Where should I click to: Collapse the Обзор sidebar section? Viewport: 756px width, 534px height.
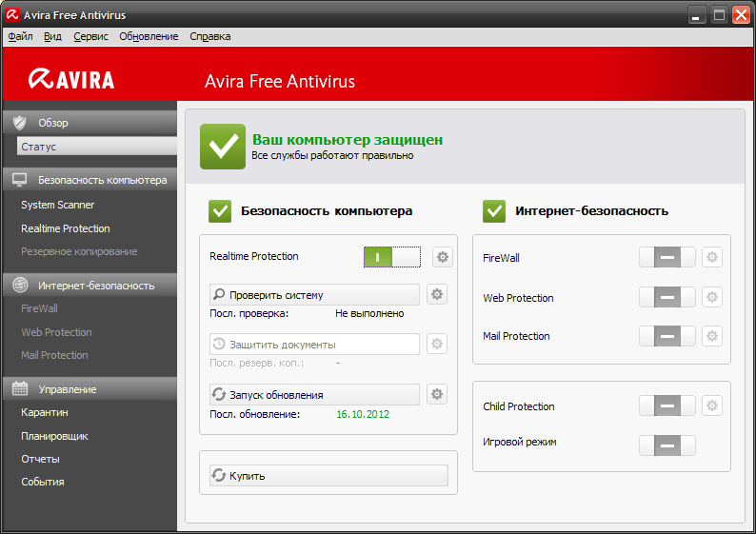pyautogui.click(x=90, y=123)
